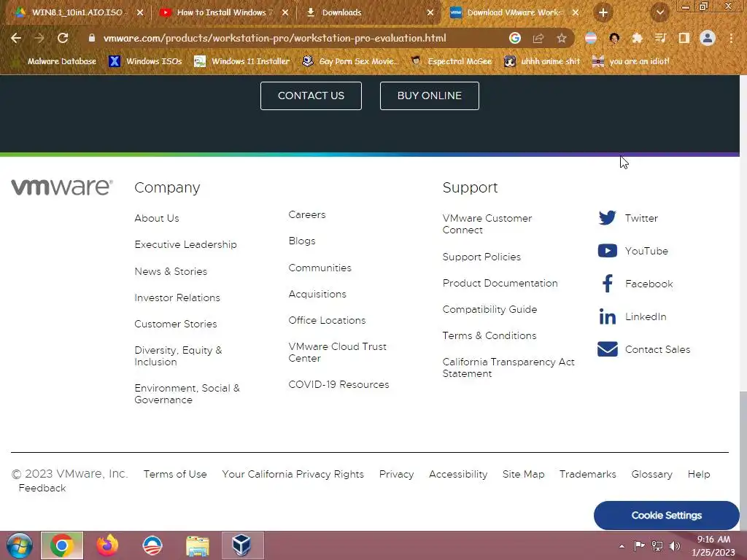747x560 pixels.
Task: Click the Feedback footer link
Action: (42, 488)
